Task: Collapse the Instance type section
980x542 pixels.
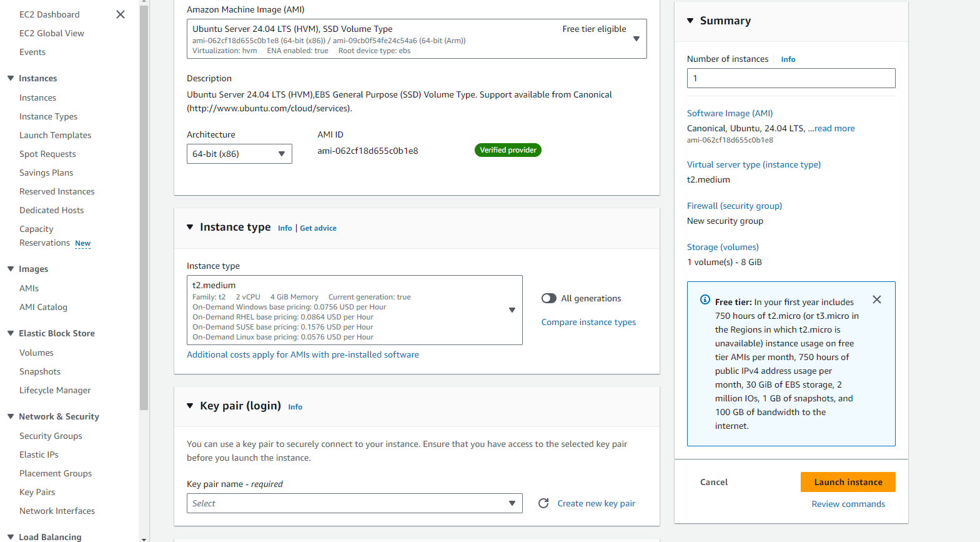Action: (x=190, y=227)
